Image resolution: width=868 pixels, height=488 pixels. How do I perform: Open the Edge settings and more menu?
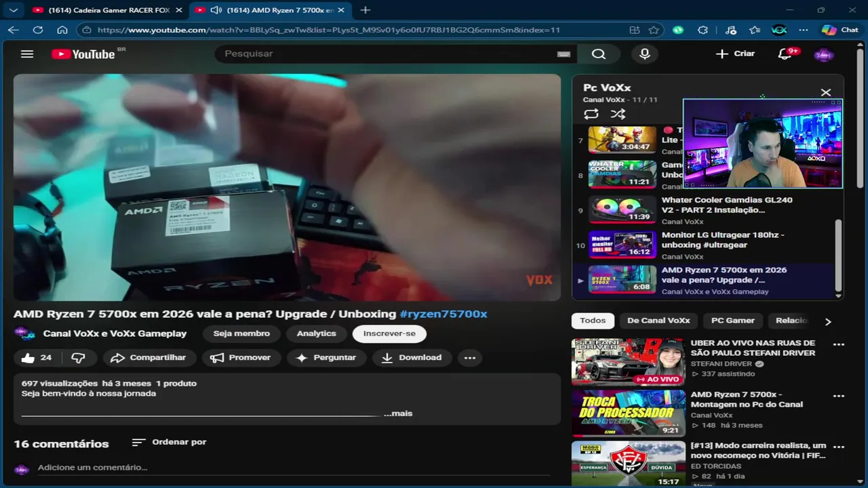pos(804,30)
